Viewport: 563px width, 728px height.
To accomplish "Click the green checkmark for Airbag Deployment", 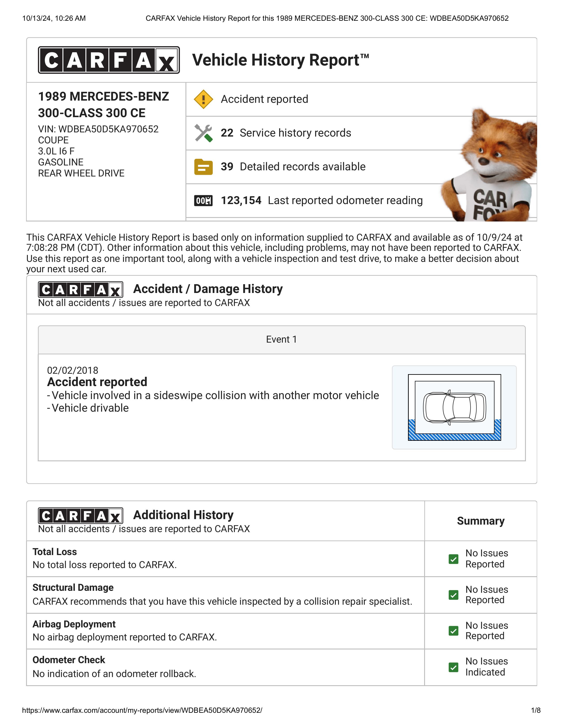I will [x=454, y=631].
